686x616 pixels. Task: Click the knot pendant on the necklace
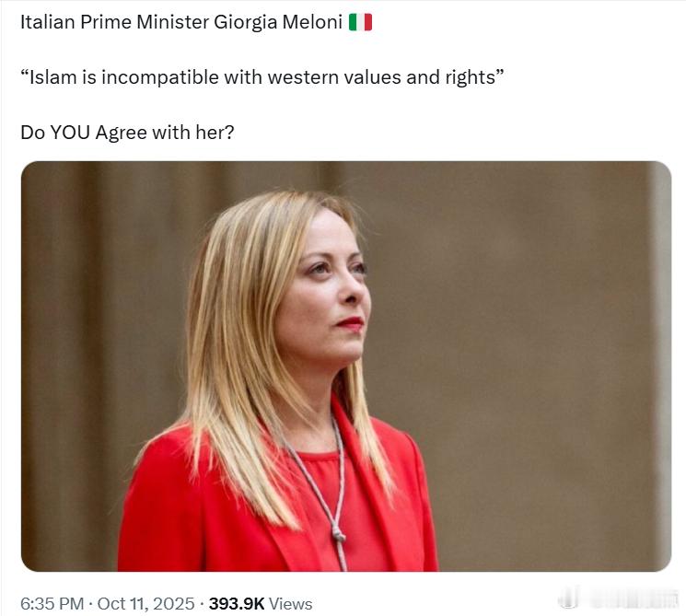pos(338,533)
